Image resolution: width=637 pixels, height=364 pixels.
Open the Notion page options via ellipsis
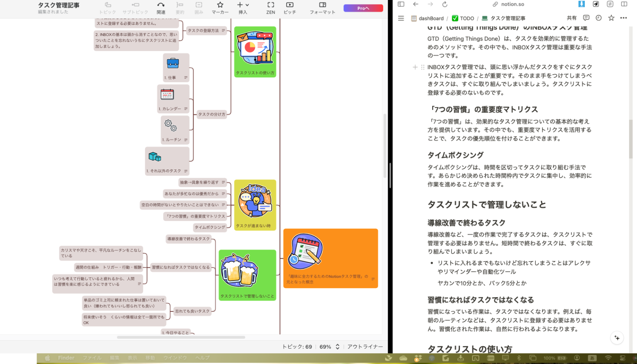(x=623, y=18)
